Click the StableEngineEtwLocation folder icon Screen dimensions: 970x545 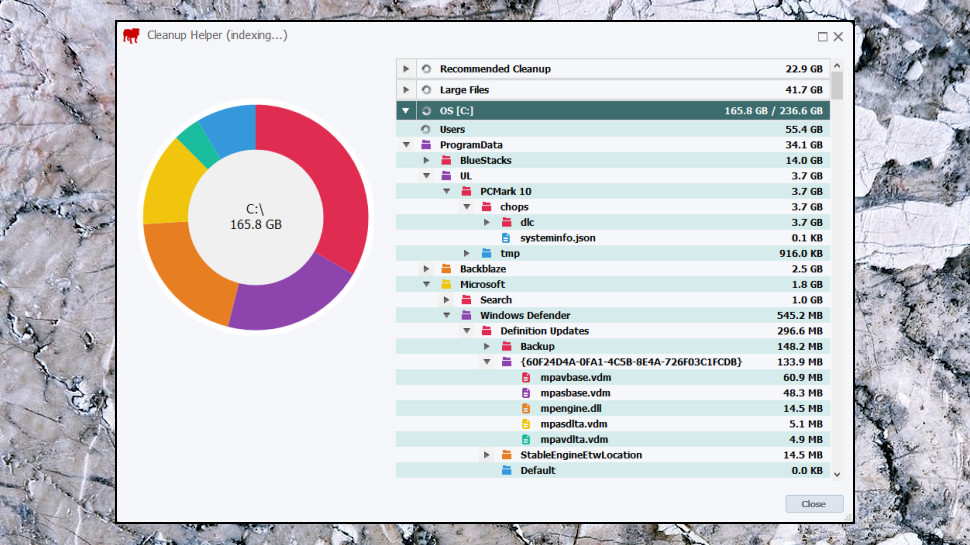[x=507, y=455]
